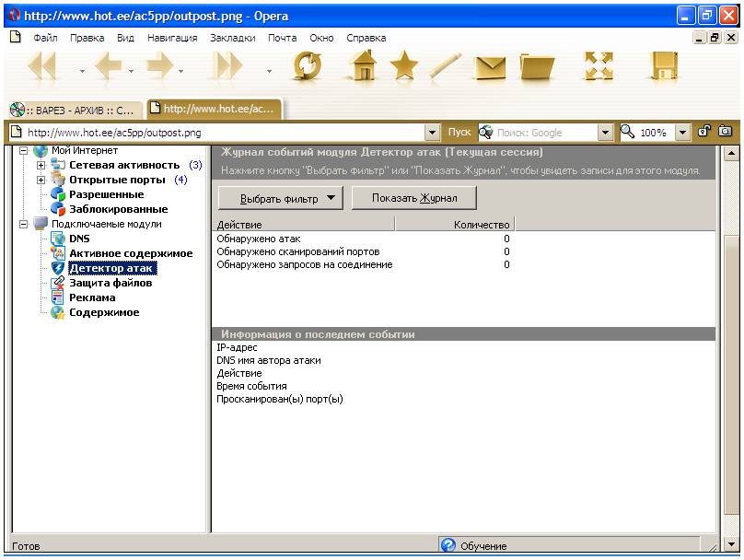Click the Back arrow in Opera toolbar
The height and width of the screenshot is (560, 744).
(x=108, y=67)
